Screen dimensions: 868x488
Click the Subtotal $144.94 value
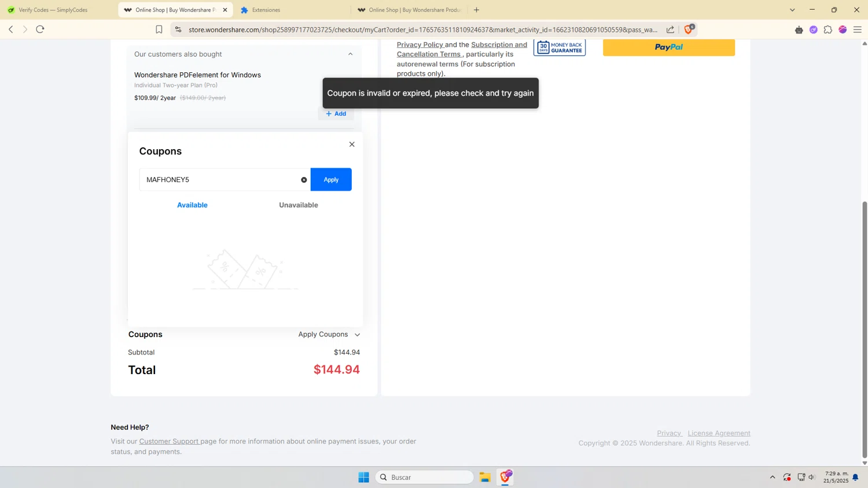[347, 352]
